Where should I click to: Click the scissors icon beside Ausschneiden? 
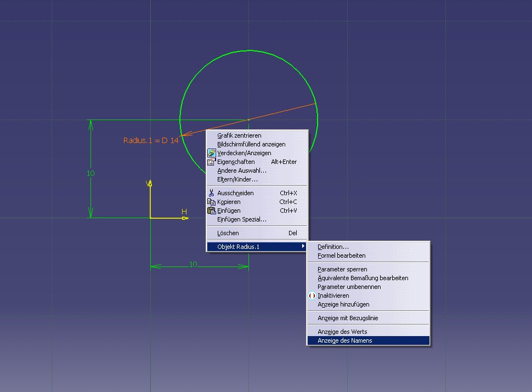tap(211, 193)
